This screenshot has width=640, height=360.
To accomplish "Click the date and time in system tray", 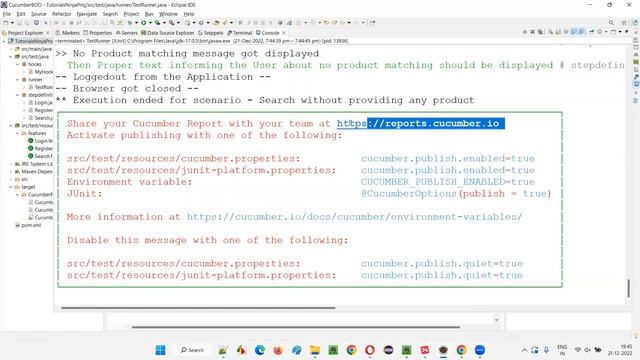I will point(620,350).
